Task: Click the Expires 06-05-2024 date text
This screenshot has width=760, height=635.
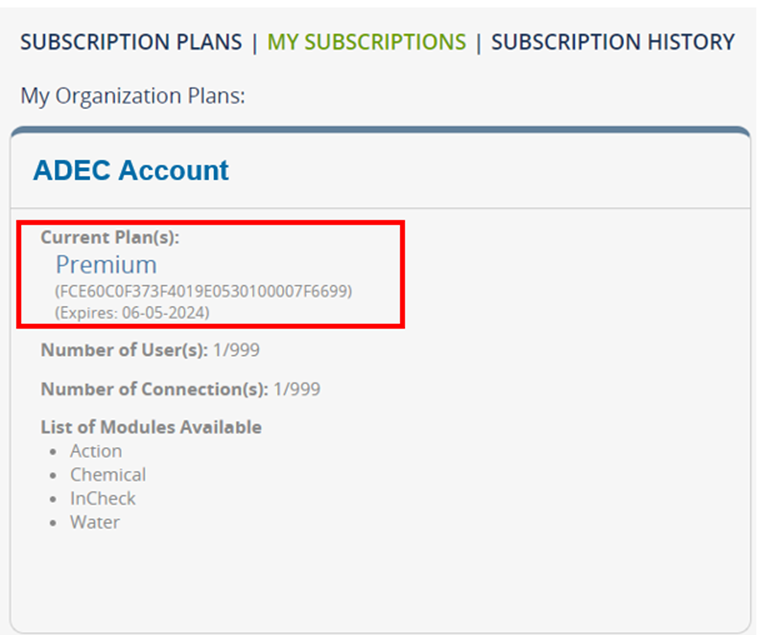Action: [132, 313]
